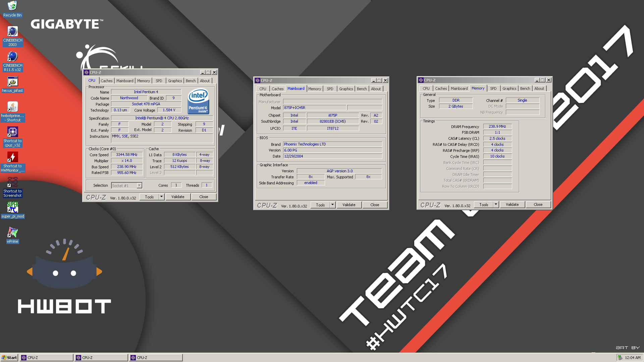644x362 pixels.
Task: Click Rated FSB 955.60 MHz value
Action: click(x=127, y=173)
